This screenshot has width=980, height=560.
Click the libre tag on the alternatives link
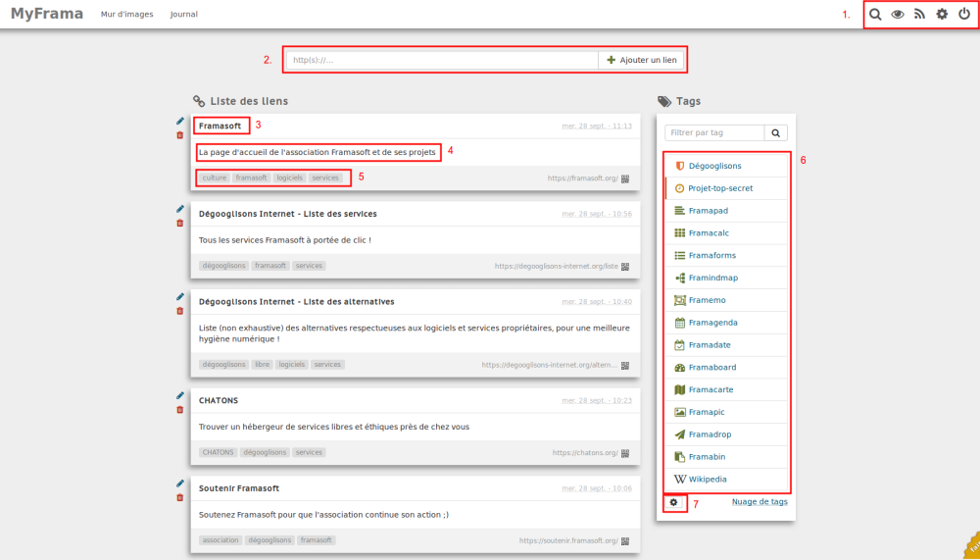263,364
